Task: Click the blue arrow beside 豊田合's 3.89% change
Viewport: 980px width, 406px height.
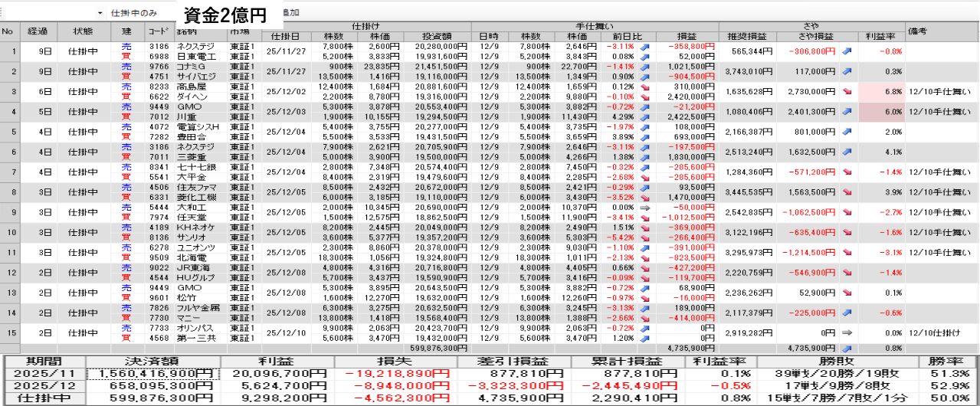Action: pos(644,137)
